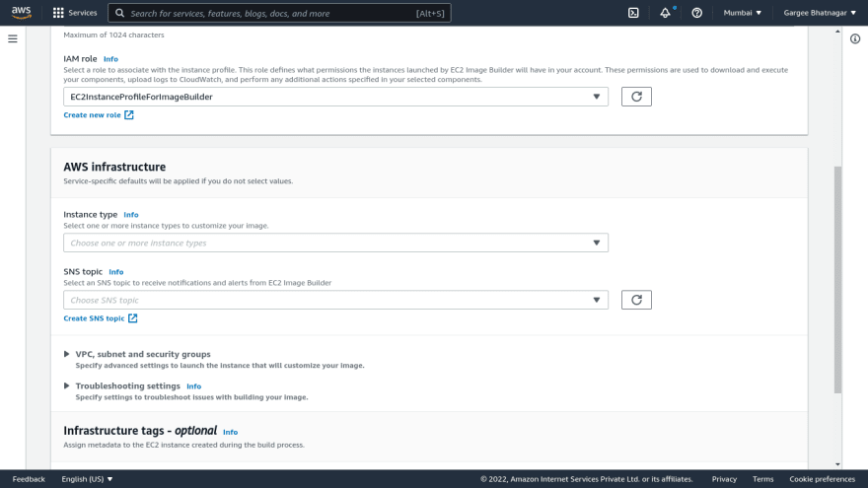Open the Choose SNS topic dropdown

[335, 300]
